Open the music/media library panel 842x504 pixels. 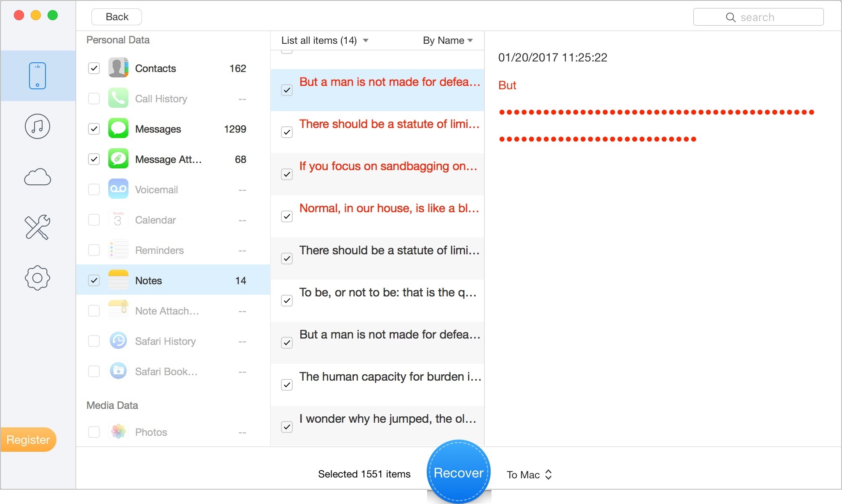[x=37, y=126]
